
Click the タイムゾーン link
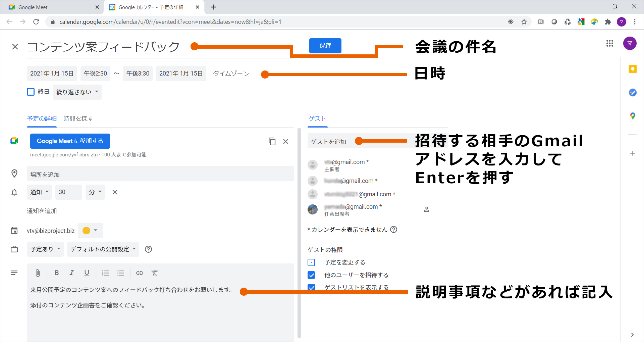[231, 74]
